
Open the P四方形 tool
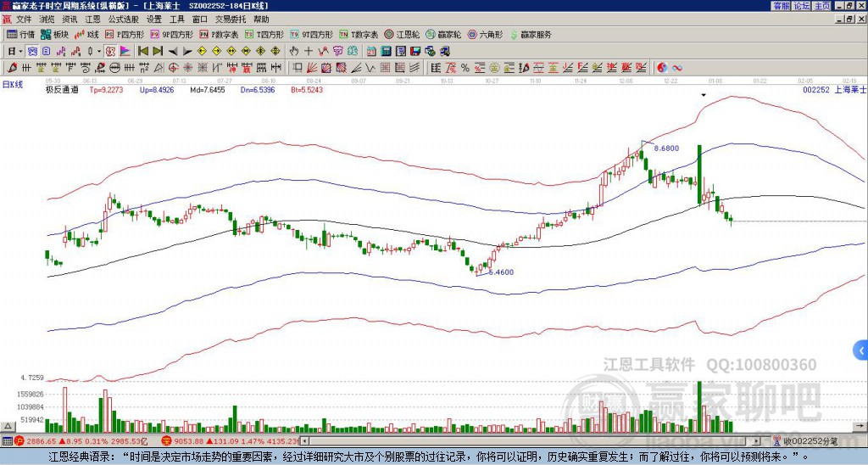click(125, 34)
